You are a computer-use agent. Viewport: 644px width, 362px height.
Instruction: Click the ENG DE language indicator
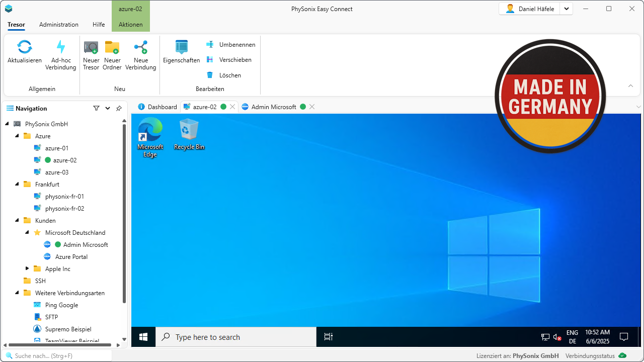click(573, 337)
